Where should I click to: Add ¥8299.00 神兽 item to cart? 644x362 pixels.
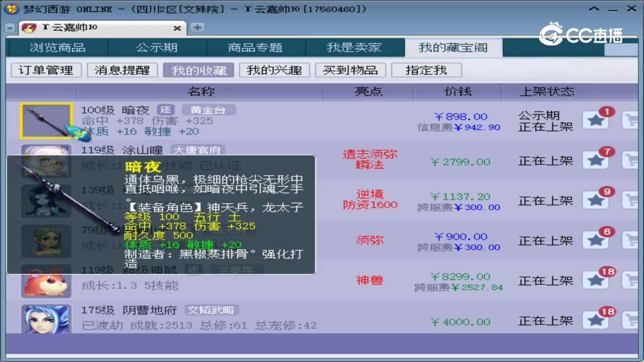631,280
